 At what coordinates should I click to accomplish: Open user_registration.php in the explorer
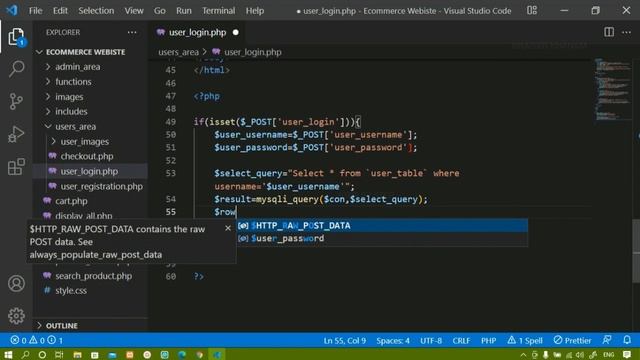pyautogui.click(x=102, y=186)
